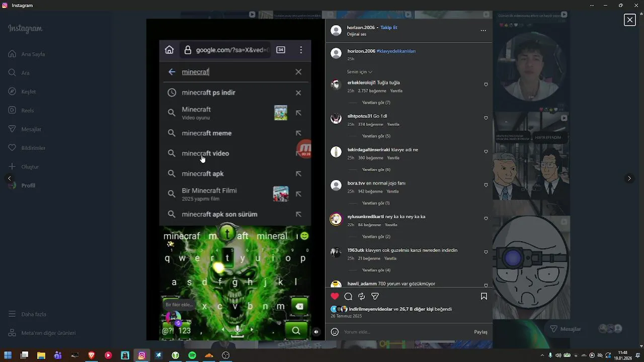Click the repost icon under the post
644x362 pixels.
[x=361, y=297]
